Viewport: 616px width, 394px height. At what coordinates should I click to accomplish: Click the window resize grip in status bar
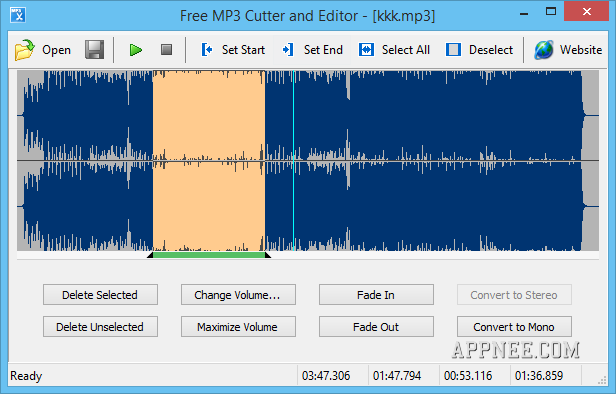602,379
